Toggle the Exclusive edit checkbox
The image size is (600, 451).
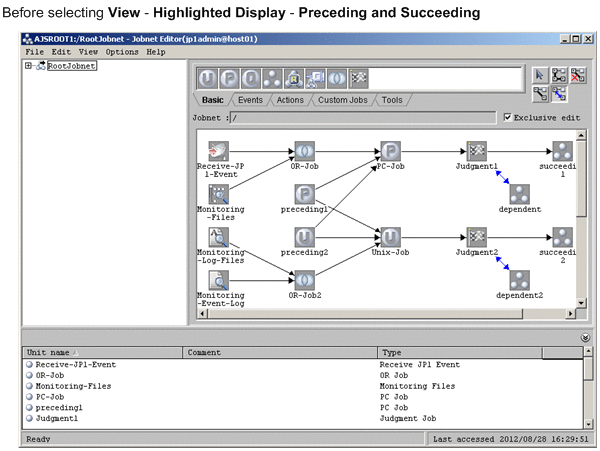(507, 117)
